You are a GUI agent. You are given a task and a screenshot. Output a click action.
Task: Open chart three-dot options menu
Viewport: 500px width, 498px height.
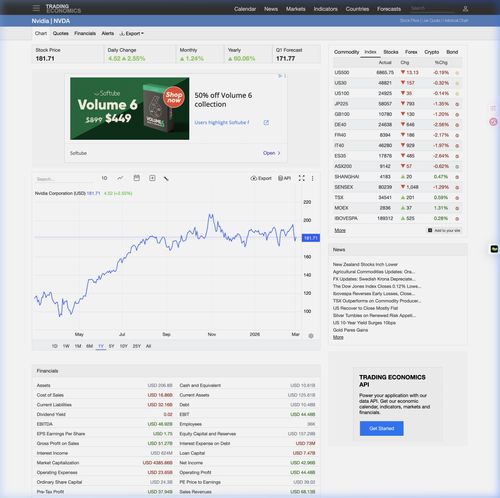(x=313, y=178)
